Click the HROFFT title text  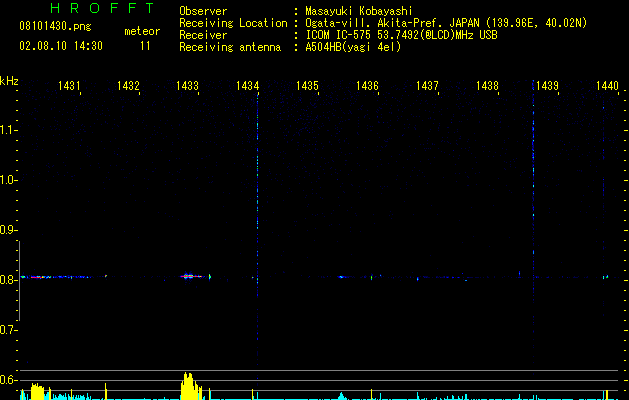coord(102,8)
